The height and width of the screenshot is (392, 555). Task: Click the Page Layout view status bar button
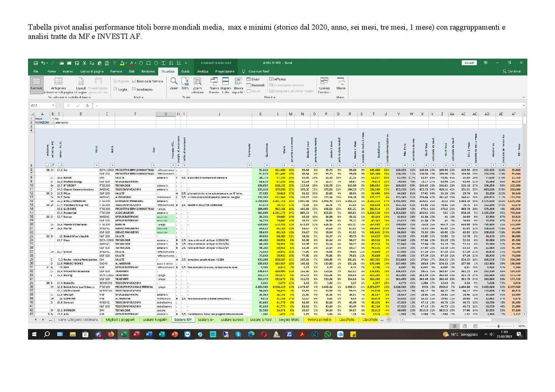click(x=465, y=326)
